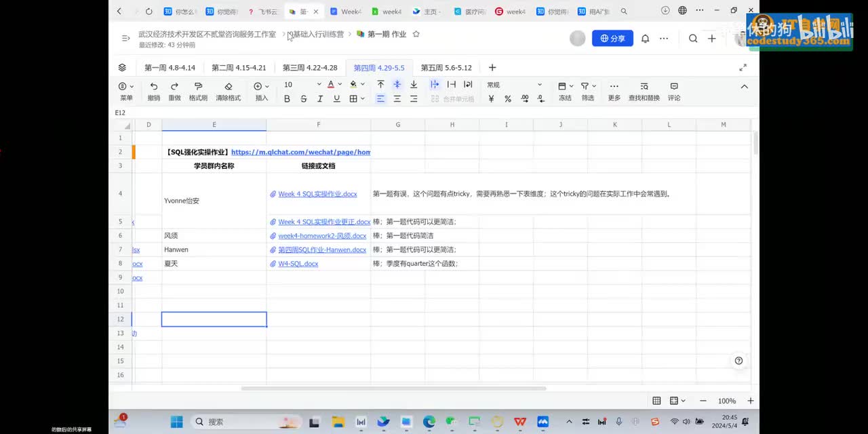Align text right
Screen dimensions: 868x434
point(414,99)
